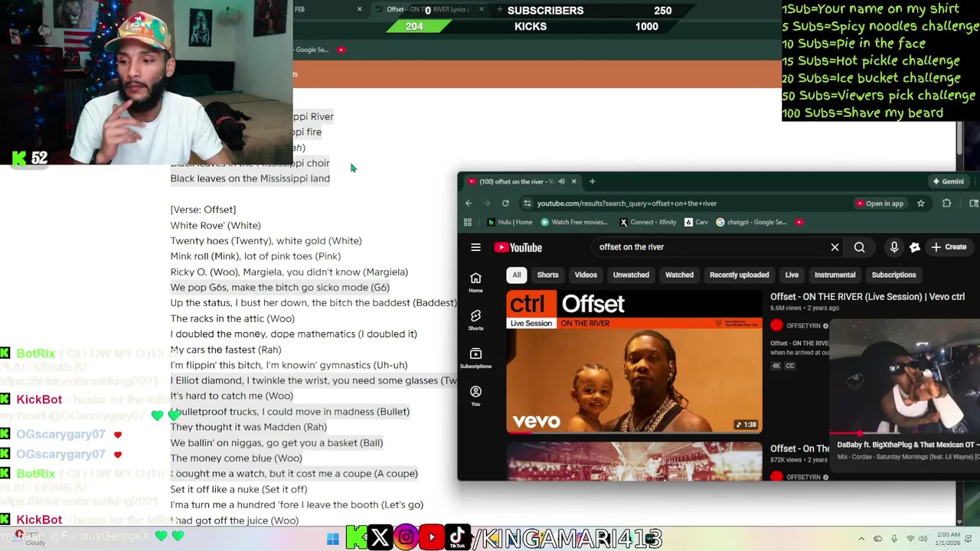Select the Unwatched filter chip
Viewport: 980px width, 551px height.
(x=631, y=275)
